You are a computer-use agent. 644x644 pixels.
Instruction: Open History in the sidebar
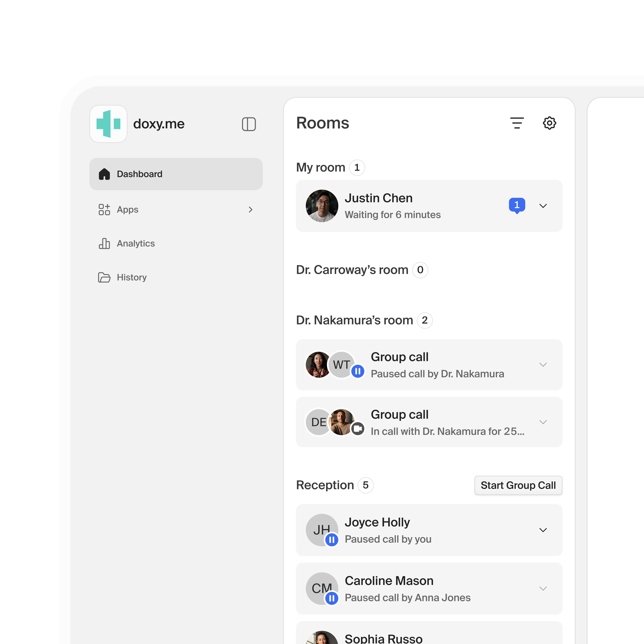pyautogui.click(x=176, y=277)
